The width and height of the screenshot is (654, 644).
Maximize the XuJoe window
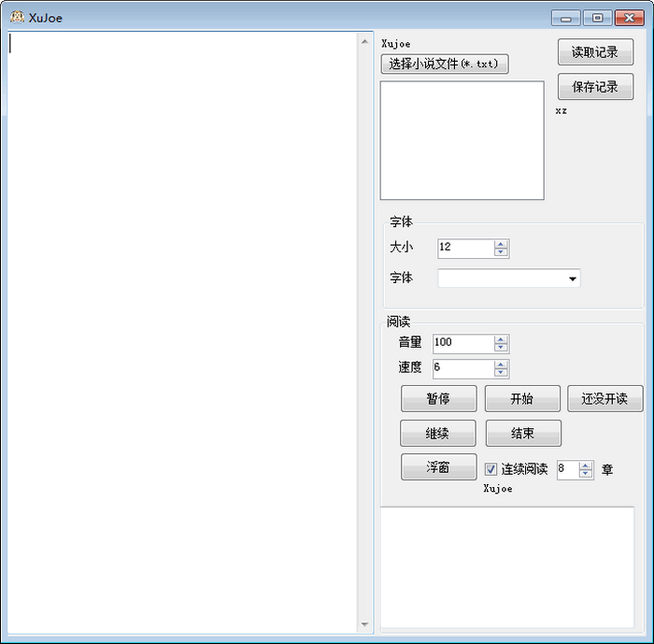coord(598,19)
